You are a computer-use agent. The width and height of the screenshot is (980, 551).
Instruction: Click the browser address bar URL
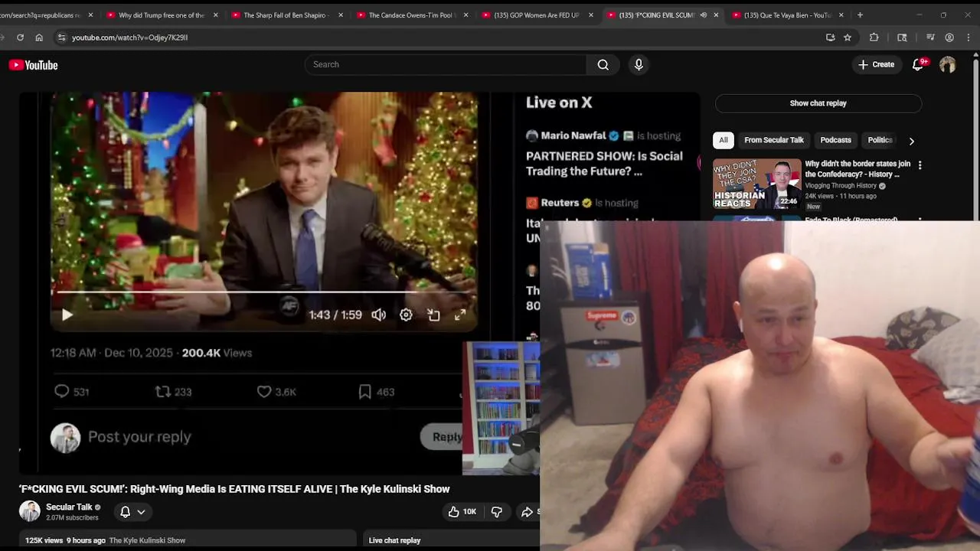[x=129, y=37]
